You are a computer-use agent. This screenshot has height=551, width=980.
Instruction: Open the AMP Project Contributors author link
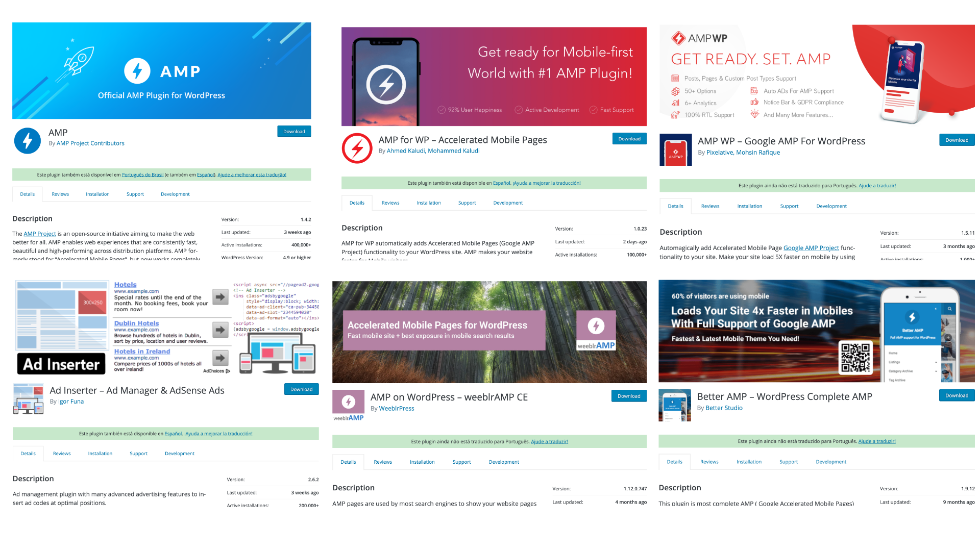(x=90, y=143)
